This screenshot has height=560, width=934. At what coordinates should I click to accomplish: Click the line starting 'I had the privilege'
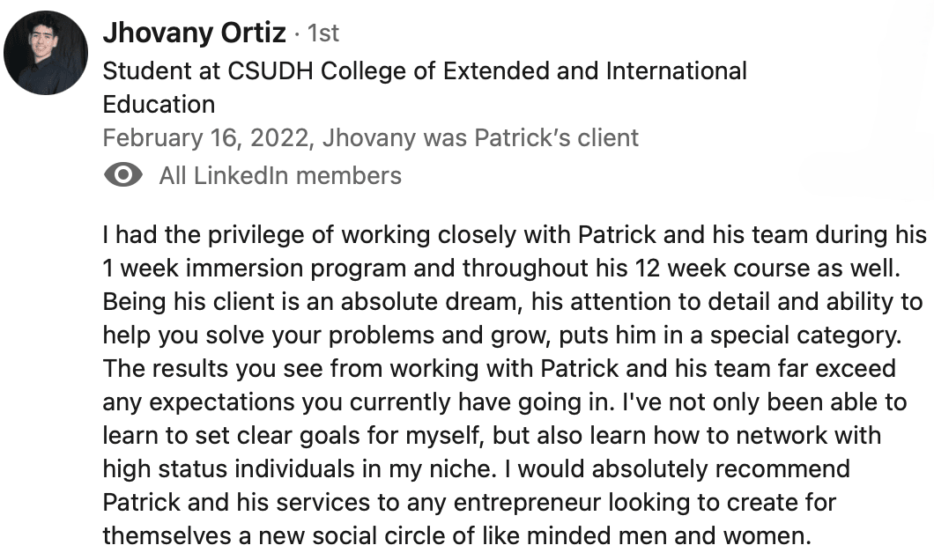[515, 236]
